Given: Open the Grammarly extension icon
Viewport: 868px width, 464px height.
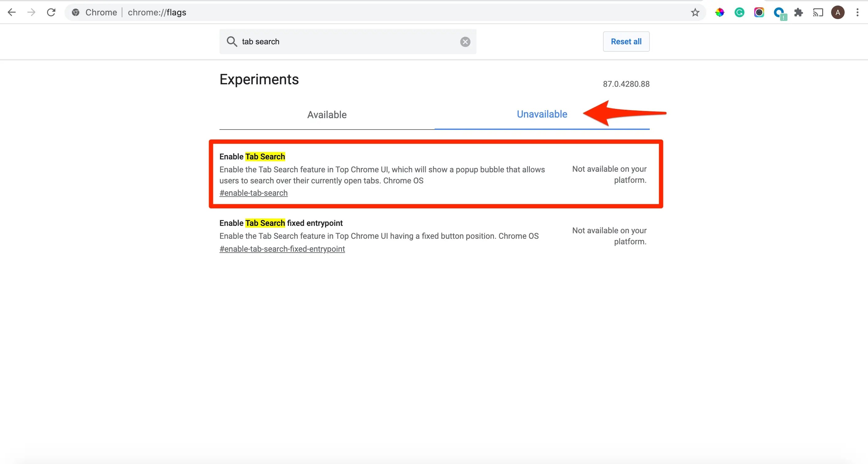Looking at the screenshot, I should click(739, 13).
